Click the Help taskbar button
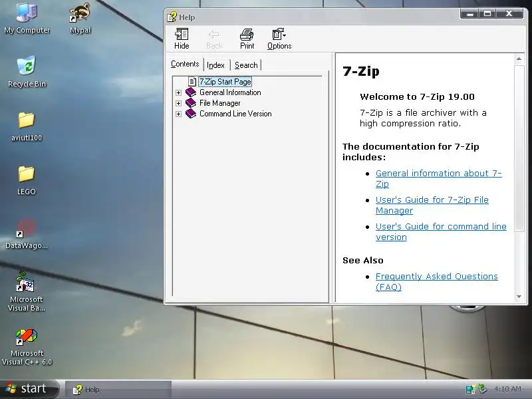The width and height of the screenshot is (532, 399). click(x=118, y=390)
